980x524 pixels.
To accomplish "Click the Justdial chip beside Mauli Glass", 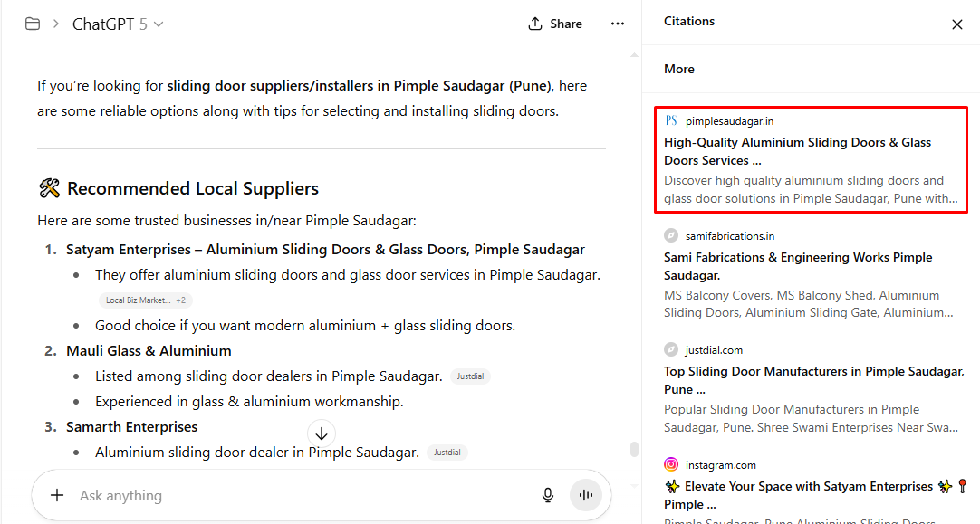I will [471, 376].
